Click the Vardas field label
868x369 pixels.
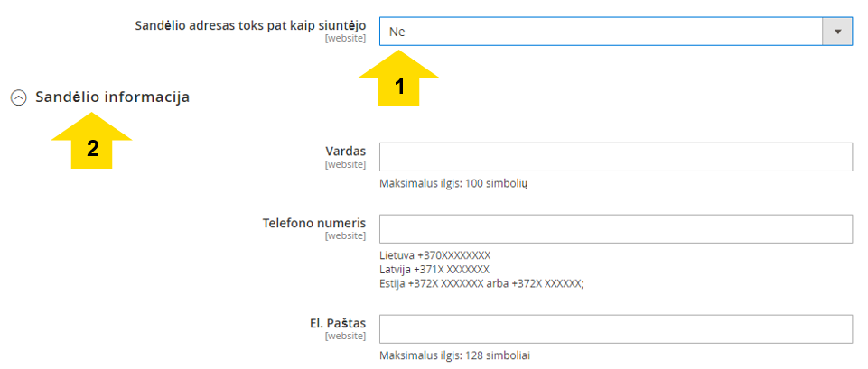345,151
